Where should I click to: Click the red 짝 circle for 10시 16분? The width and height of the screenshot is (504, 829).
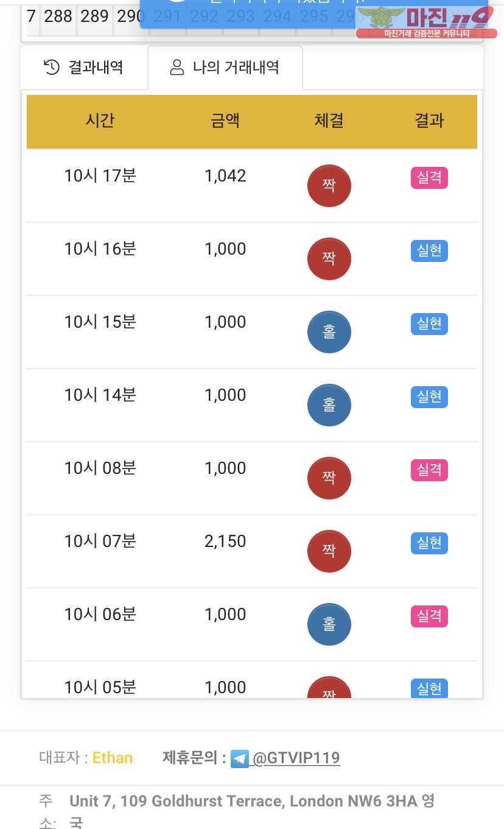click(x=329, y=259)
